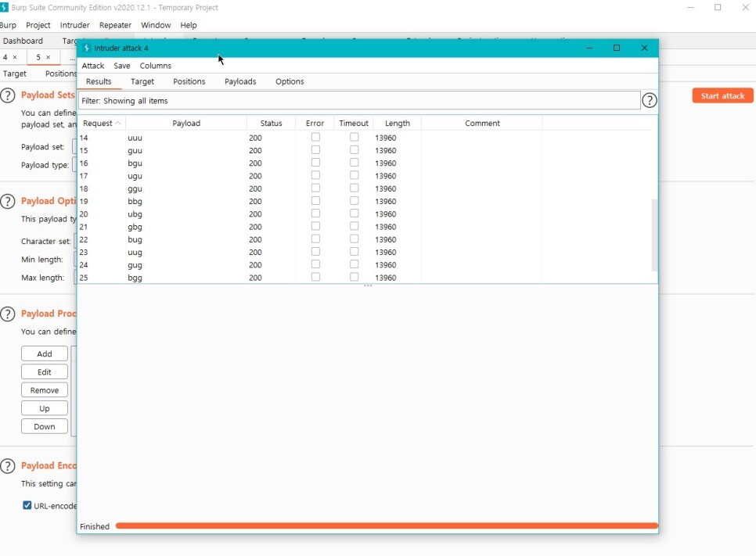Image resolution: width=756 pixels, height=556 pixels.
Task: Open Payload Sets help icon
Action: [8, 95]
